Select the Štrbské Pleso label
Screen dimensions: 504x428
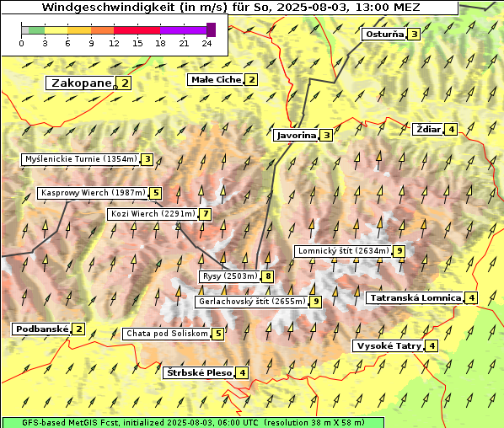click(x=199, y=372)
